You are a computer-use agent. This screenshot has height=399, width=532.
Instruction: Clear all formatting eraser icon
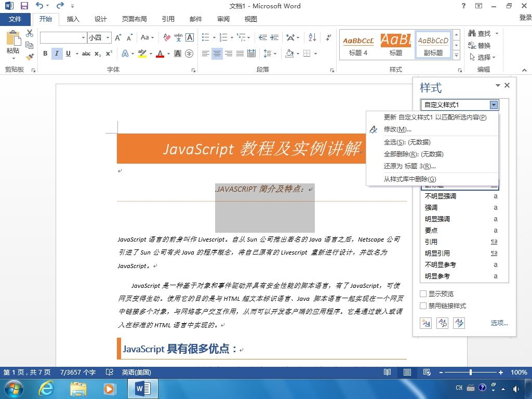point(167,37)
